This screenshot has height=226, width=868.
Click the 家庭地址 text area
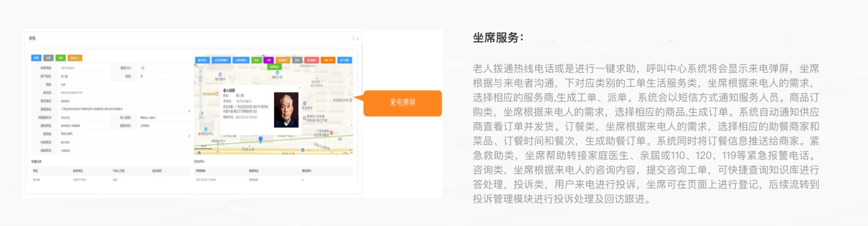(x=124, y=109)
